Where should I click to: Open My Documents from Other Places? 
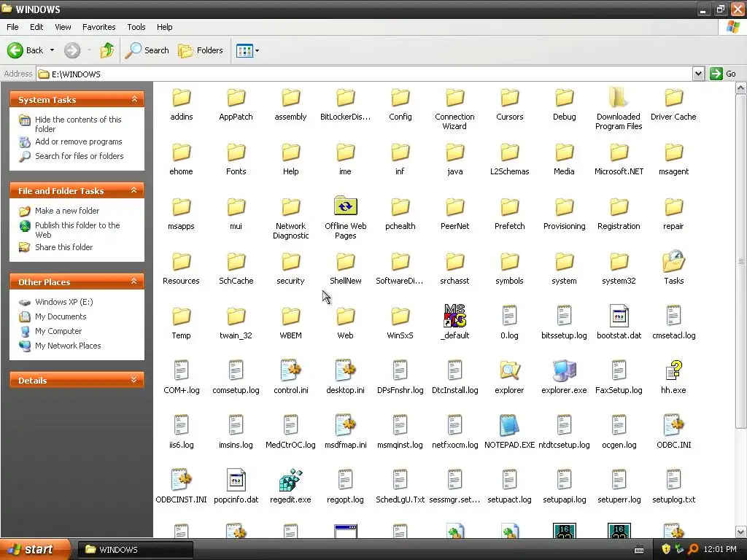pyautogui.click(x=61, y=316)
